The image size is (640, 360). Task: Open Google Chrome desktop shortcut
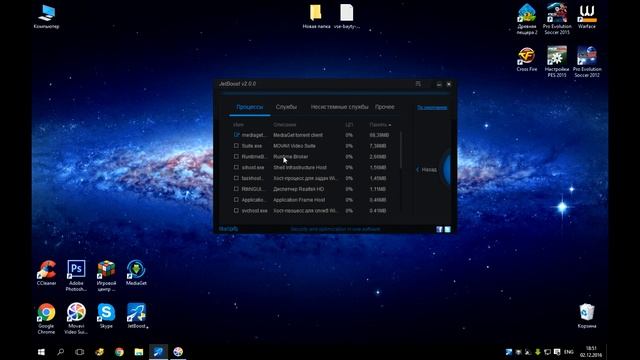click(x=46, y=319)
